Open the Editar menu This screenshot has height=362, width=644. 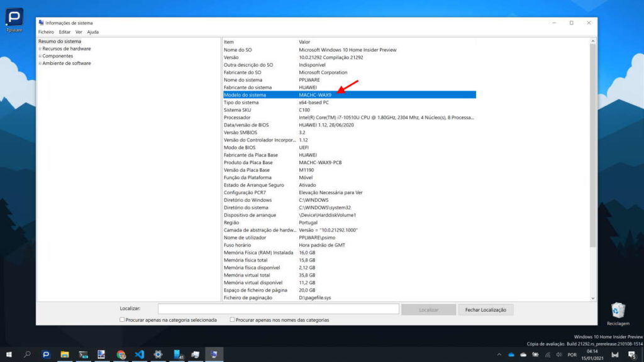click(x=65, y=32)
